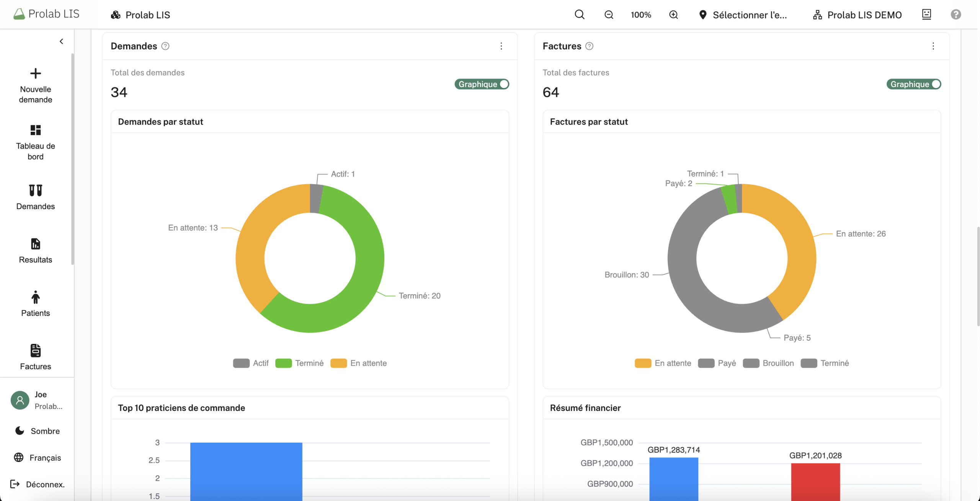The height and width of the screenshot is (501, 980).
Task: Go to Demandes in the sidebar
Action: point(36,197)
